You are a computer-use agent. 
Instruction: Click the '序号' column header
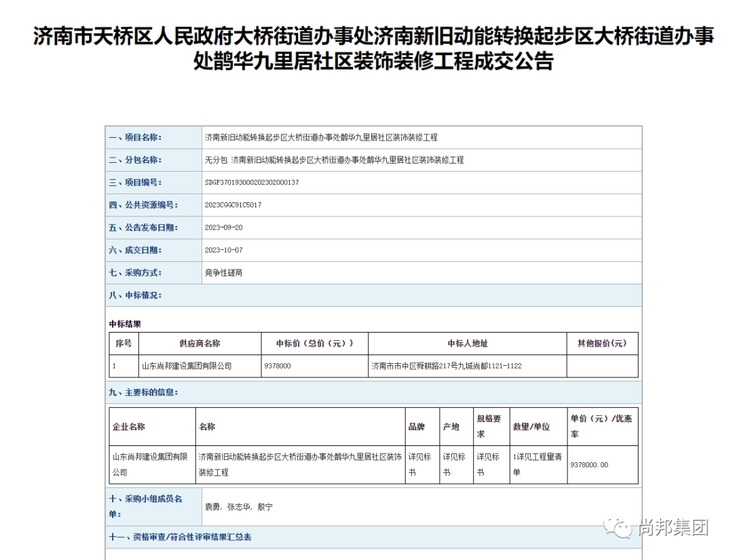click(x=124, y=343)
